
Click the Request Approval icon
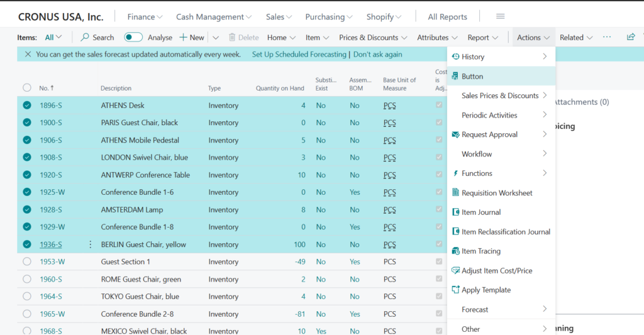pyautogui.click(x=455, y=135)
